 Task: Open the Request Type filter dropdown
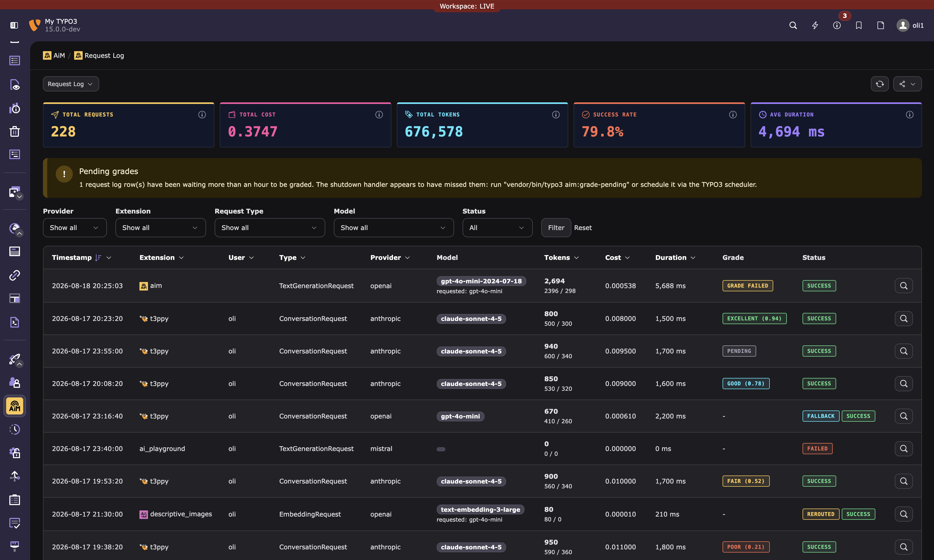point(270,228)
